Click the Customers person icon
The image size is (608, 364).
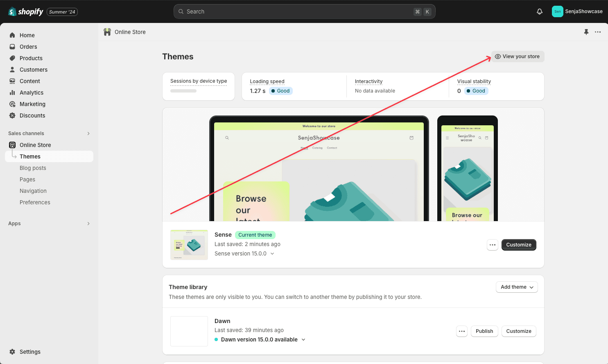point(12,70)
